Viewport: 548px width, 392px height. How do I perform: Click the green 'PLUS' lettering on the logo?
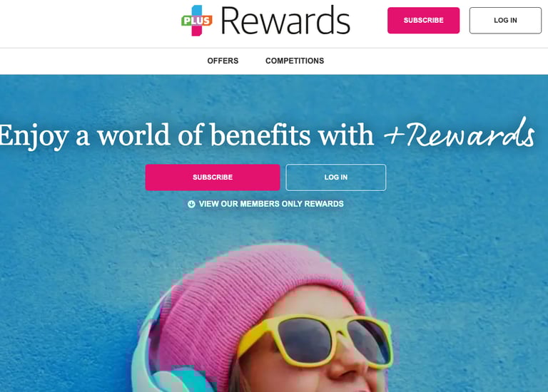click(196, 21)
